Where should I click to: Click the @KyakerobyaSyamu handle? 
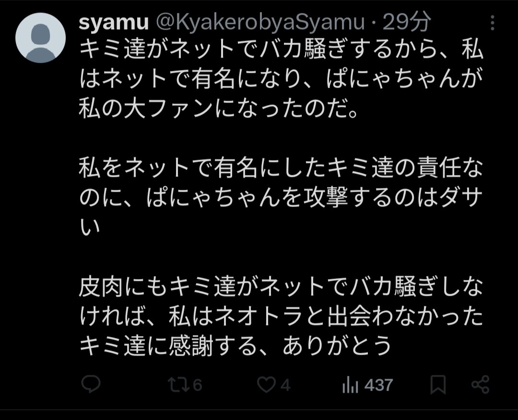254,22
